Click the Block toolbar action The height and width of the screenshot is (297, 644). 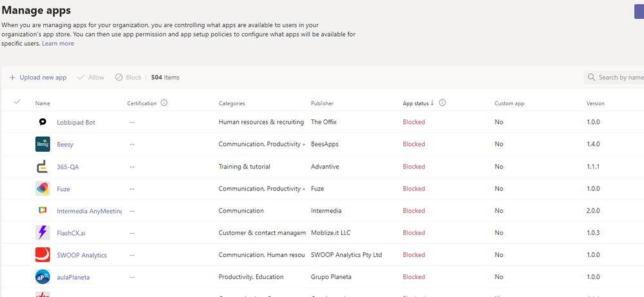point(128,77)
